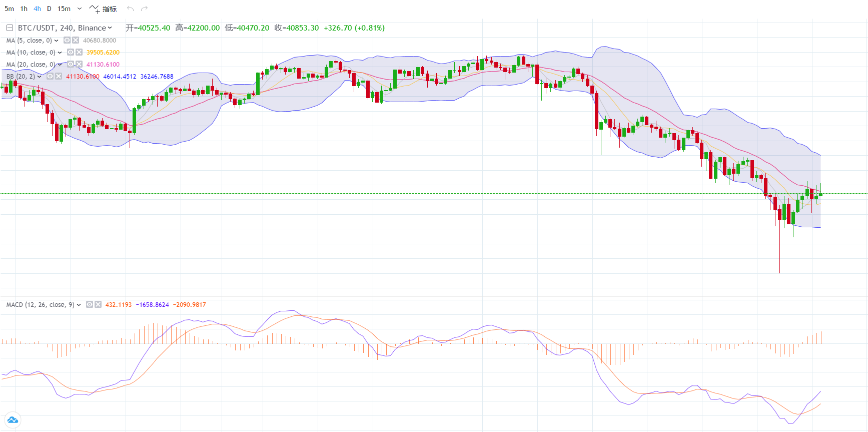
Task: Click the undo arrow icon
Action: tap(131, 9)
